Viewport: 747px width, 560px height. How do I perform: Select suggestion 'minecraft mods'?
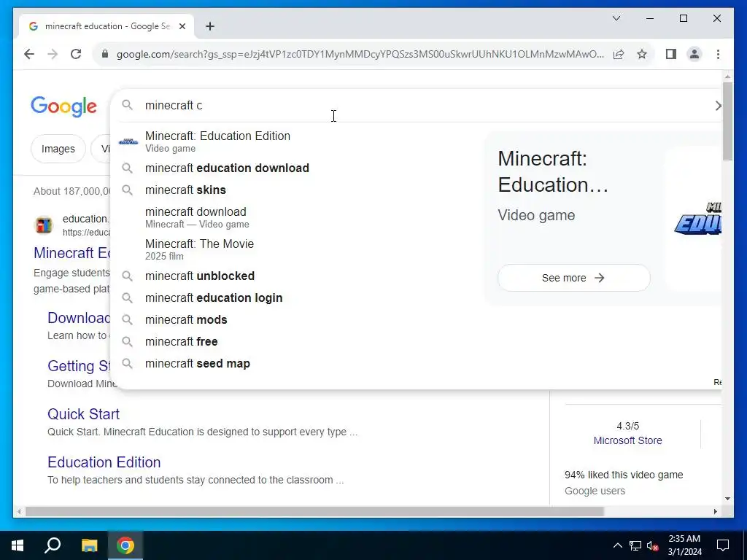coord(296,320)
